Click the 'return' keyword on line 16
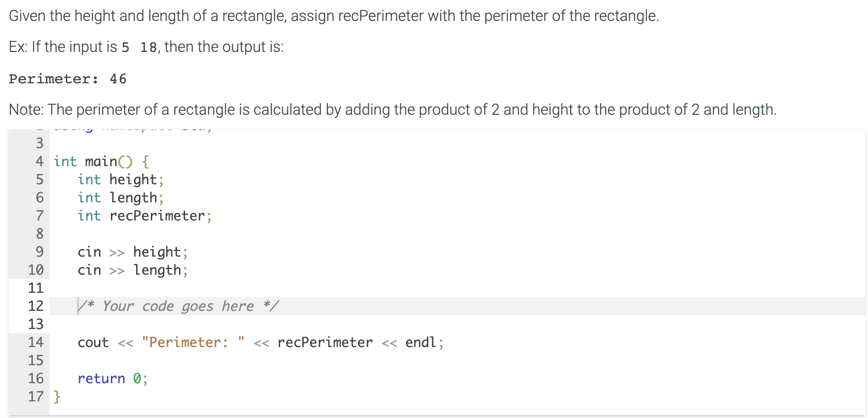Image resolution: width=868 pixels, height=418 pixels. 101,378
